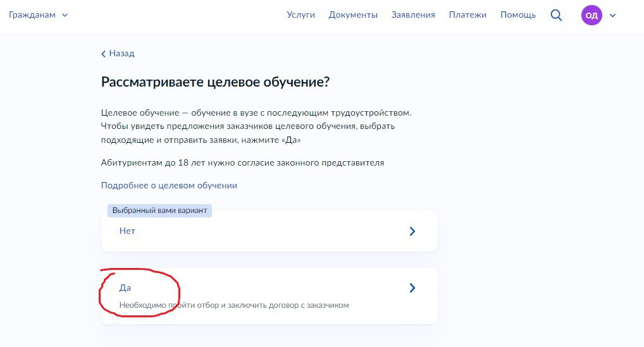Click the Выбранный вами вариант badge

coord(159,210)
